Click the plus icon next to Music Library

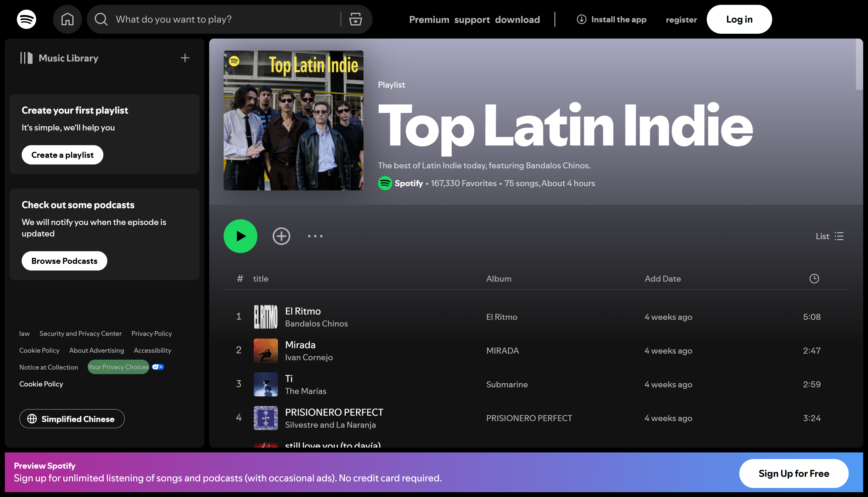184,58
